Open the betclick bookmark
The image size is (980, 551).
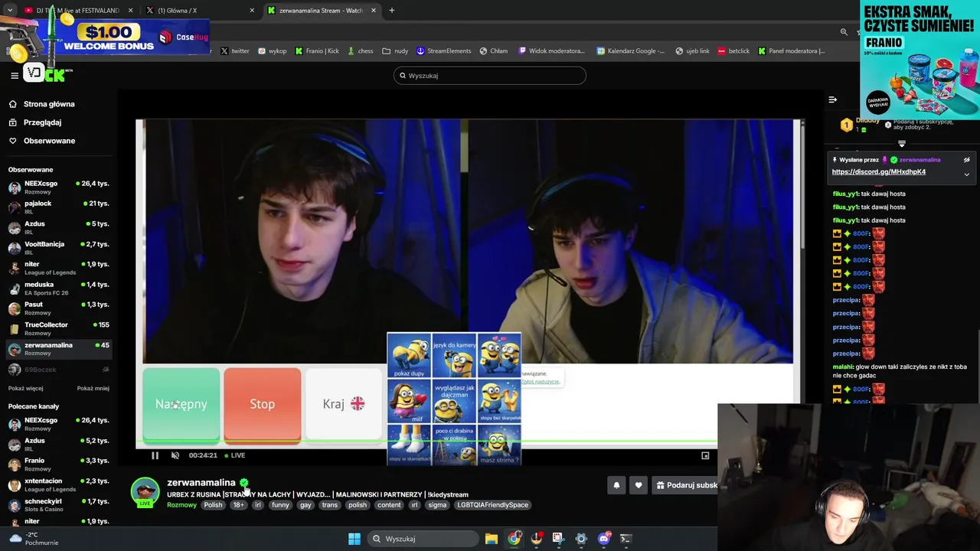pos(733,51)
